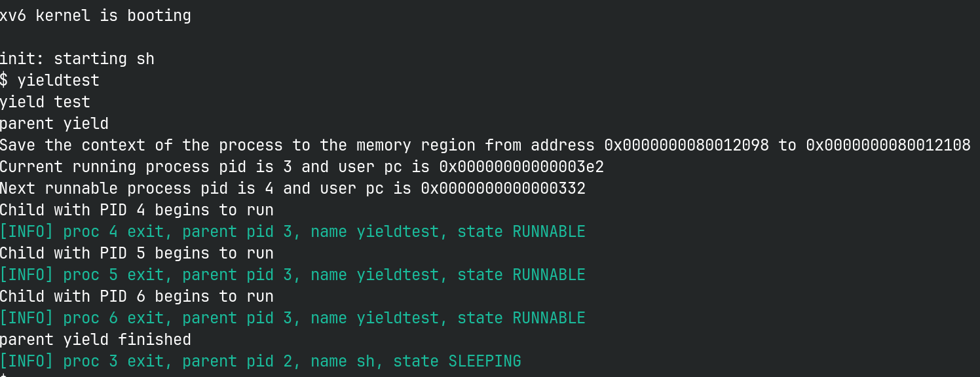
Task: Click the "yield test" output line
Action: coord(45,102)
